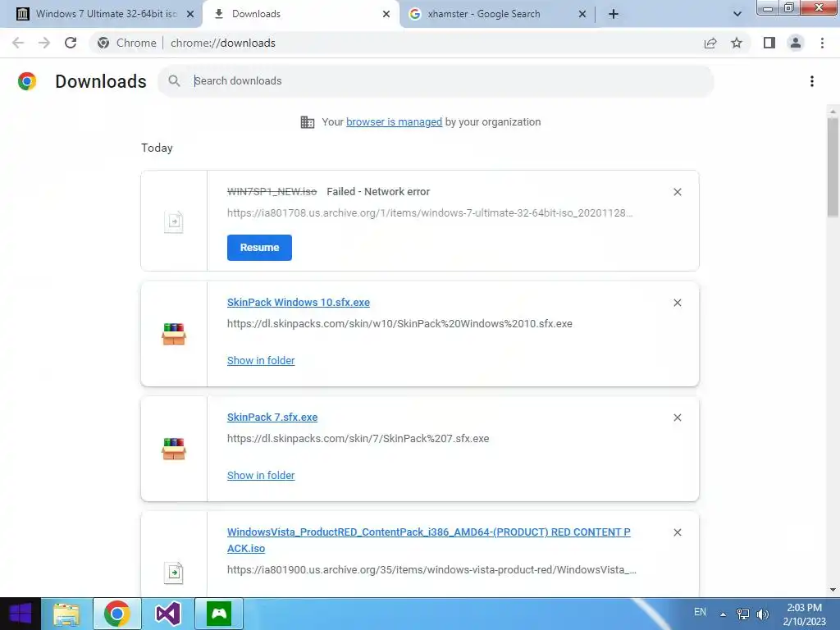Viewport: 840px width, 630px height.
Task: Click the search magnifier icon
Action: (x=174, y=81)
